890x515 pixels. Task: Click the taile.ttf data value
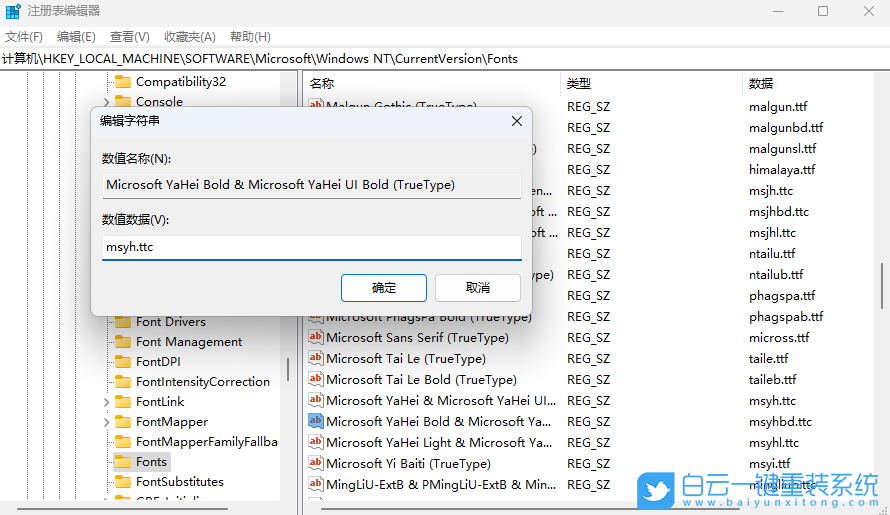tap(769, 358)
